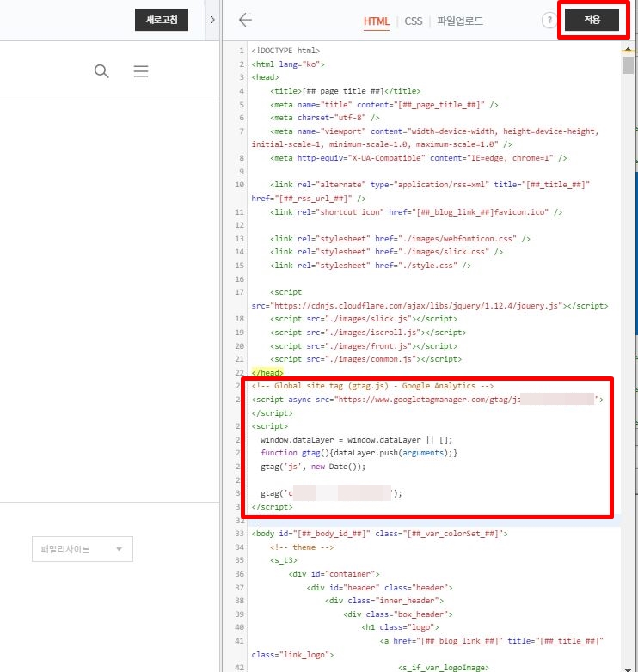Click line number 33 in gutter
The width and height of the screenshot is (638, 672).
point(239,534)
